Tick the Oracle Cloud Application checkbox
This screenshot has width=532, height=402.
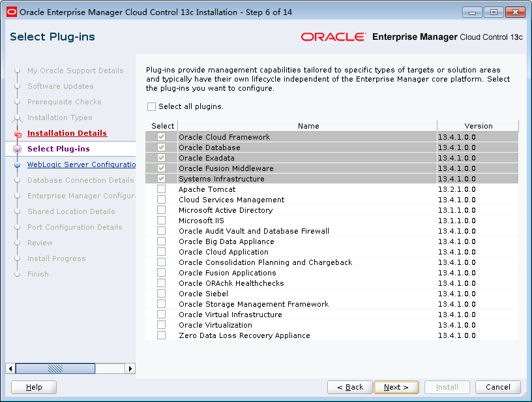(162, 252)
